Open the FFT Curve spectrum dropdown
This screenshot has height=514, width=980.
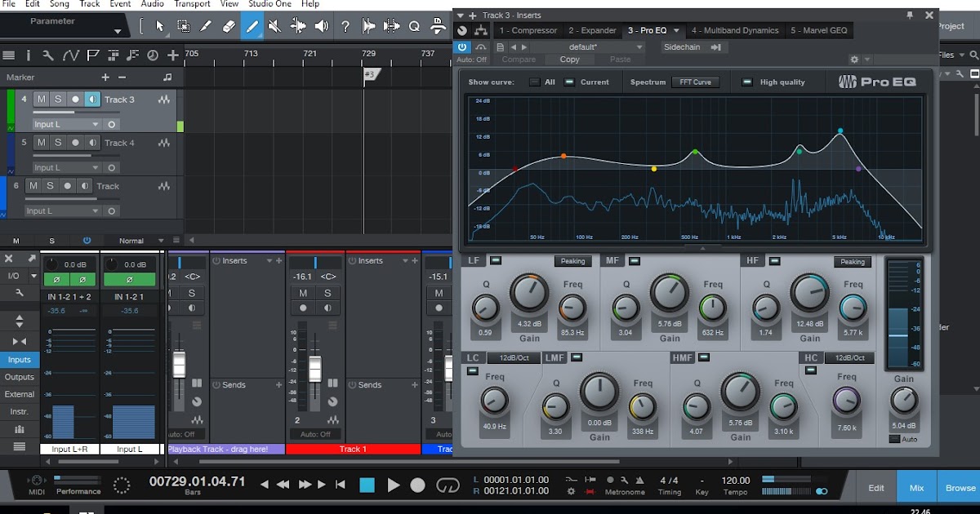(x=697, y=82)
